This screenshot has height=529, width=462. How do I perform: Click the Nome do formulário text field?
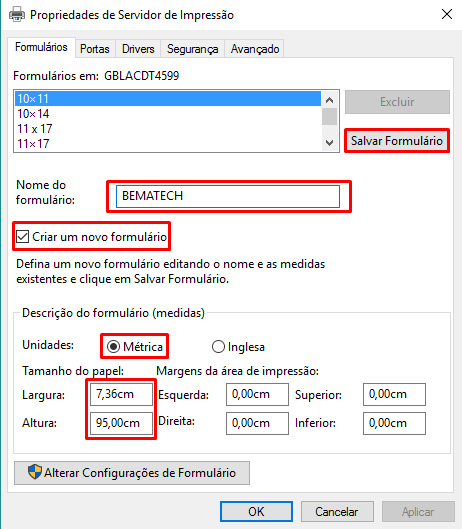(228, 196)
